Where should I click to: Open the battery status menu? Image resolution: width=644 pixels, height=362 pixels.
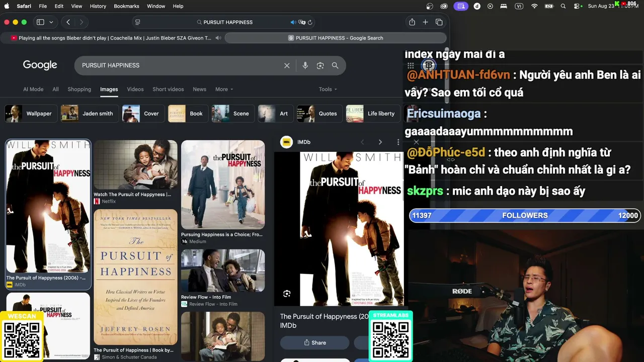pyautogui.click(x=549, y=6)
